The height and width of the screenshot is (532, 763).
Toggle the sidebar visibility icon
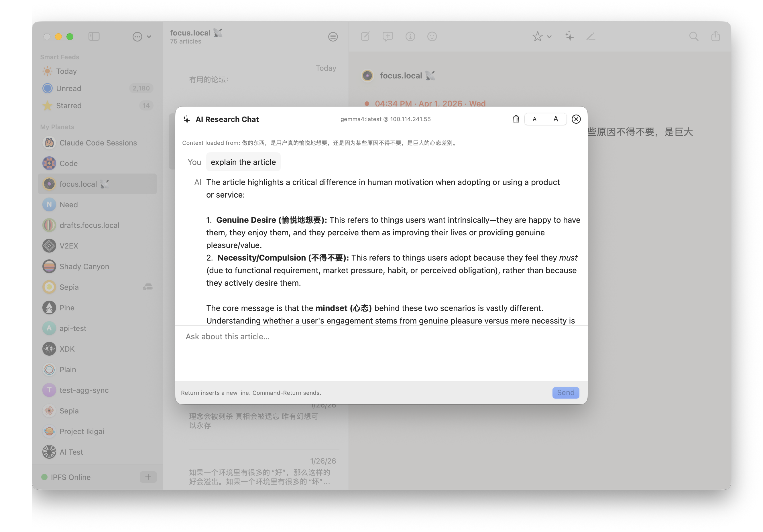[94, 36]
